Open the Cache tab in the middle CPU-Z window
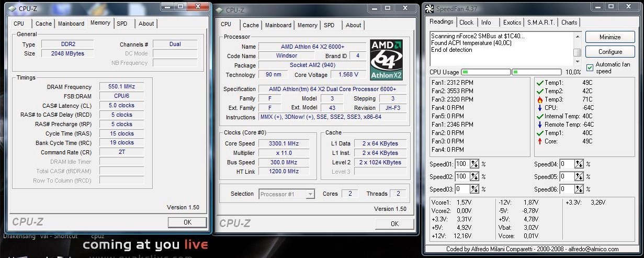The width and height of the screenshot is (644, 258). (251, 25)
